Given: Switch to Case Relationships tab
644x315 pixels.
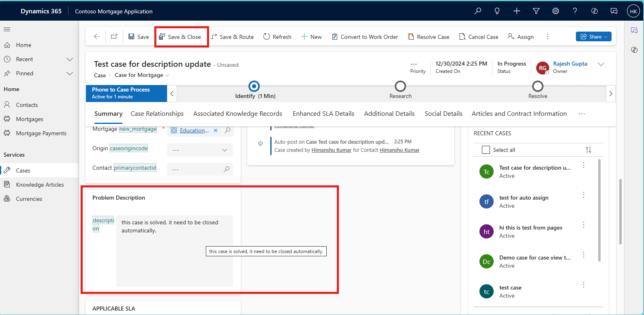Looking at the screenshot, I should (x=157, y=114).
